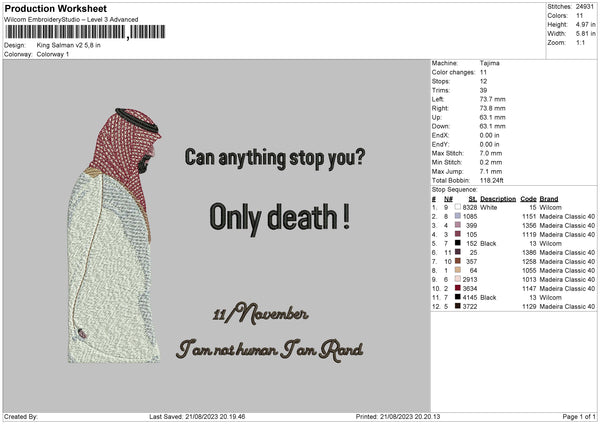Screen dimensions: 600x424
Task: Click the 'N#' column header
Action: pyautogui.click(x=448, y=199)
